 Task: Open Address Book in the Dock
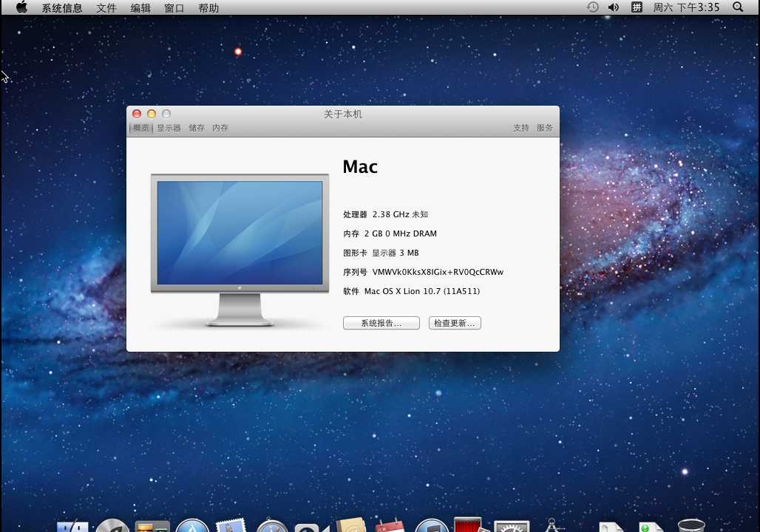pyautogui.click(x=350, y=525)
